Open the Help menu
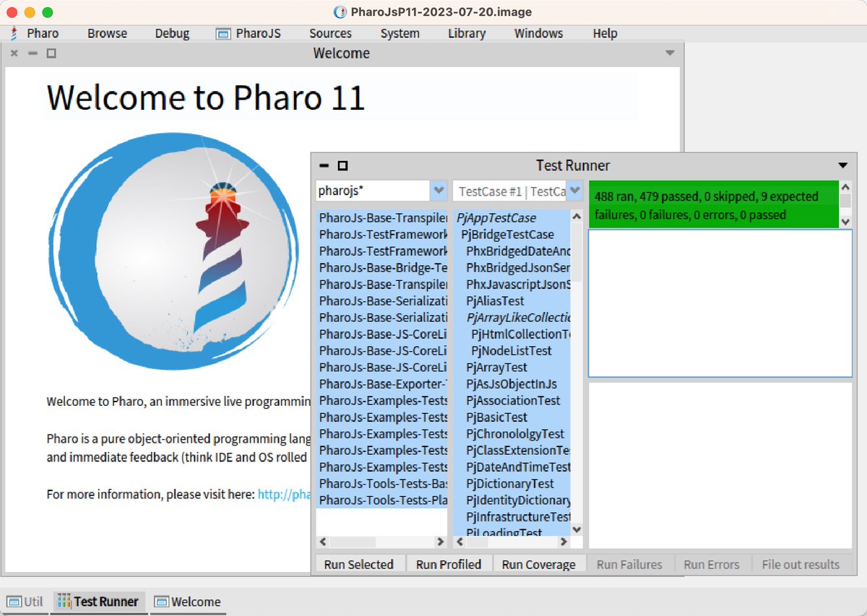 click(x=605, y=33)
